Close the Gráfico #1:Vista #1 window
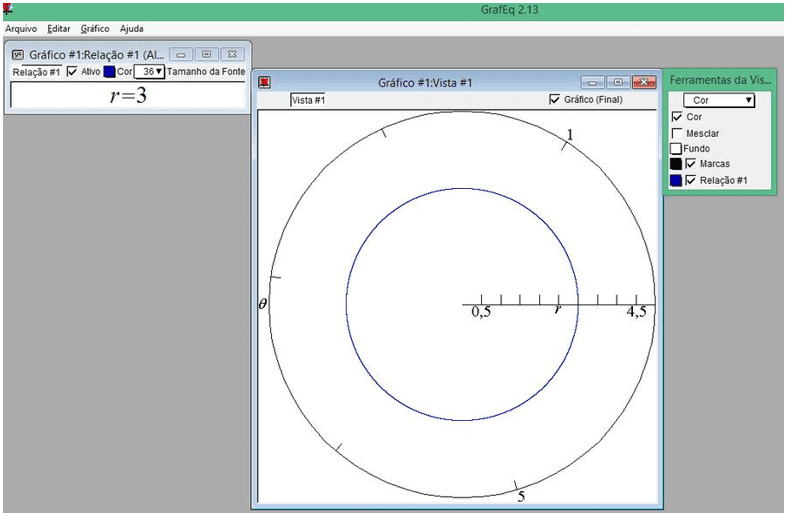The width and height of the screenshot is (788, 520). click(644, 82)
